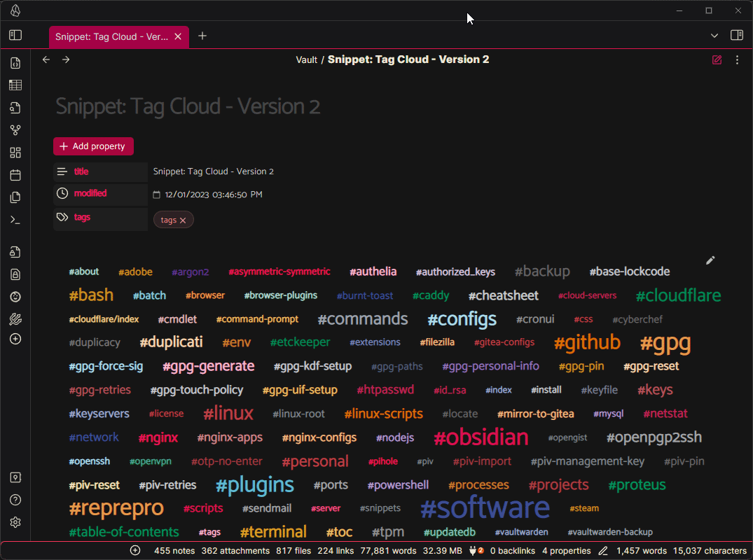Click the Obsidian logo icon
753x560 pixels.
pos(15,10)
